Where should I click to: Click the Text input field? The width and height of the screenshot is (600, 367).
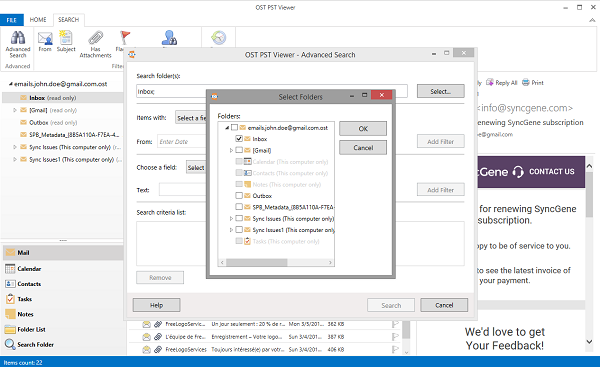[x=183, y=190]
